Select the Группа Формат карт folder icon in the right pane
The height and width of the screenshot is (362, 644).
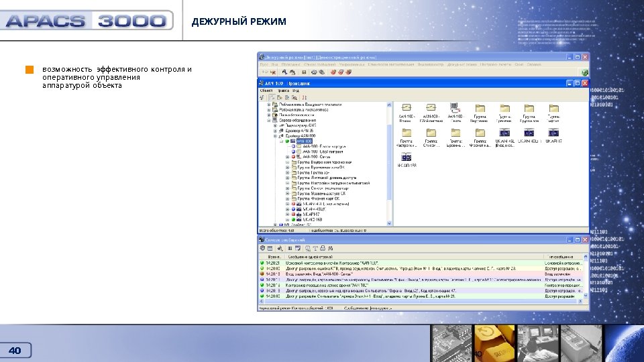click(480, 133)
